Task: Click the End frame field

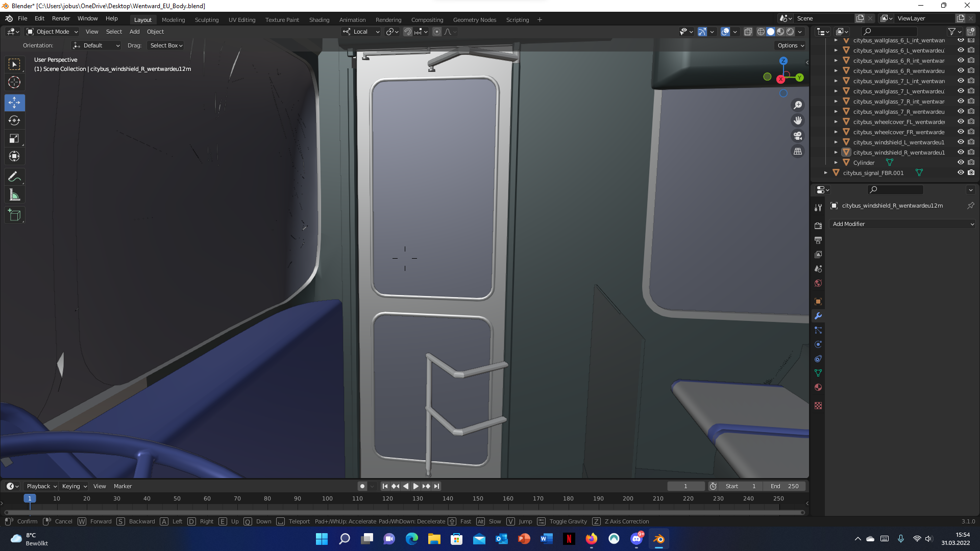Action: (785, 486)
